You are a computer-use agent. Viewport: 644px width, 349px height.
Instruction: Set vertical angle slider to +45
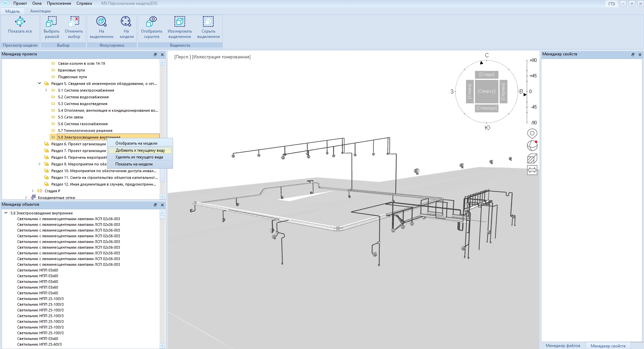[x=527, y=76]
